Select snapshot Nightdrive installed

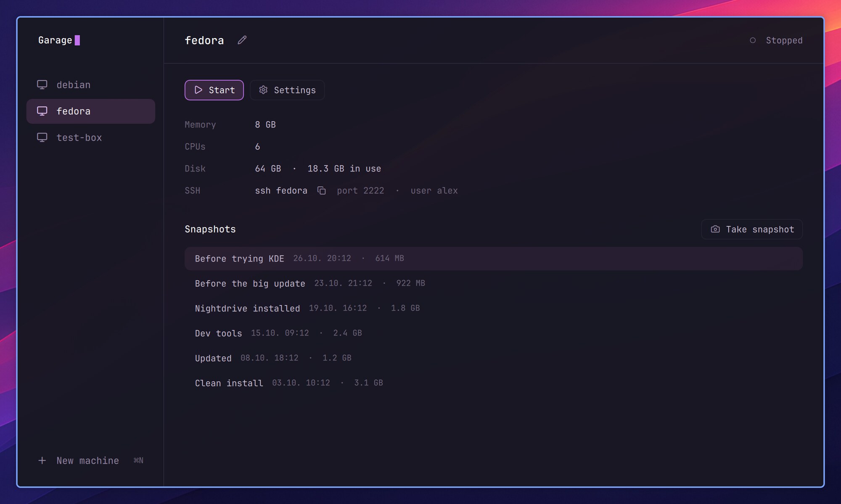click(x=494, y=308)
